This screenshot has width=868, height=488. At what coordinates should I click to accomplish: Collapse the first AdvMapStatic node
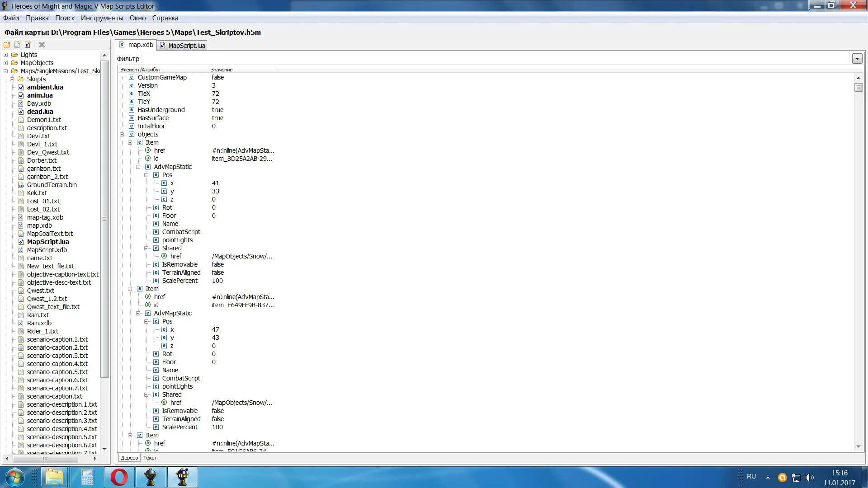(138, 167)
